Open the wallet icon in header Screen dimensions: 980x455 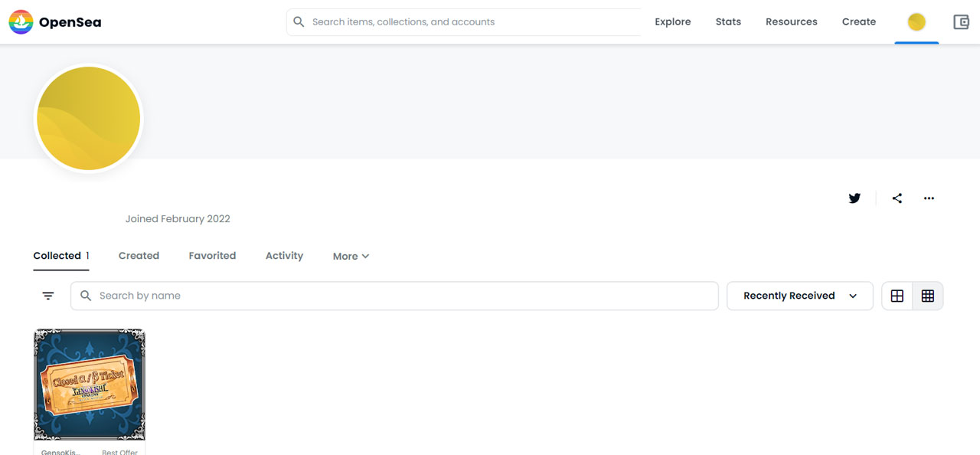(x=961, y=22)
